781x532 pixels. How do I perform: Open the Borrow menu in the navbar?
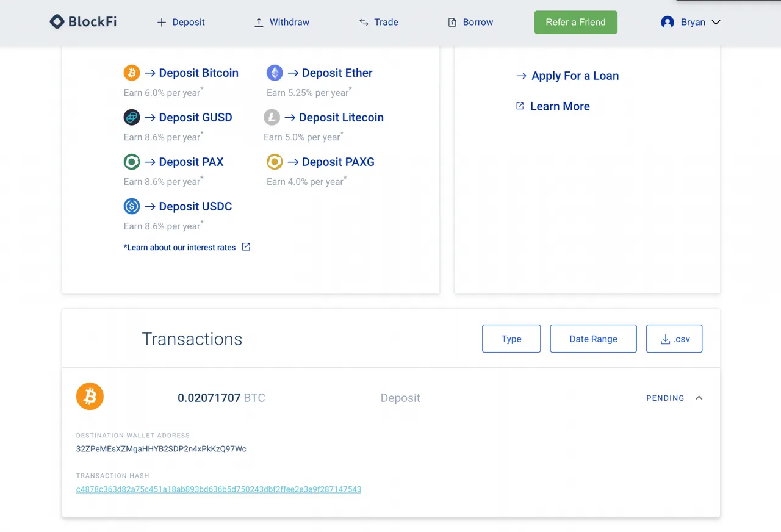click(x=470, y=23)
